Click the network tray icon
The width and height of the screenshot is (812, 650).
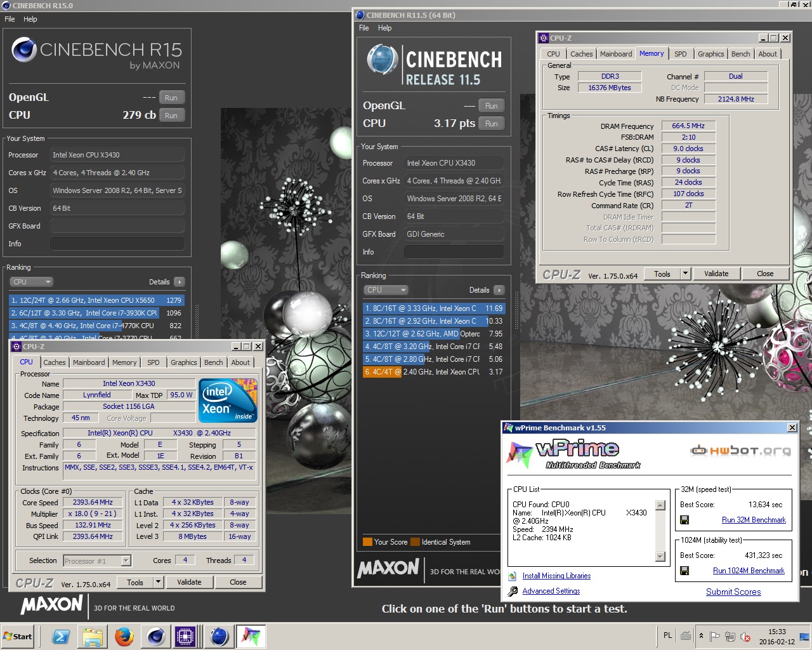pyautogui.click(x=730, y=636)
